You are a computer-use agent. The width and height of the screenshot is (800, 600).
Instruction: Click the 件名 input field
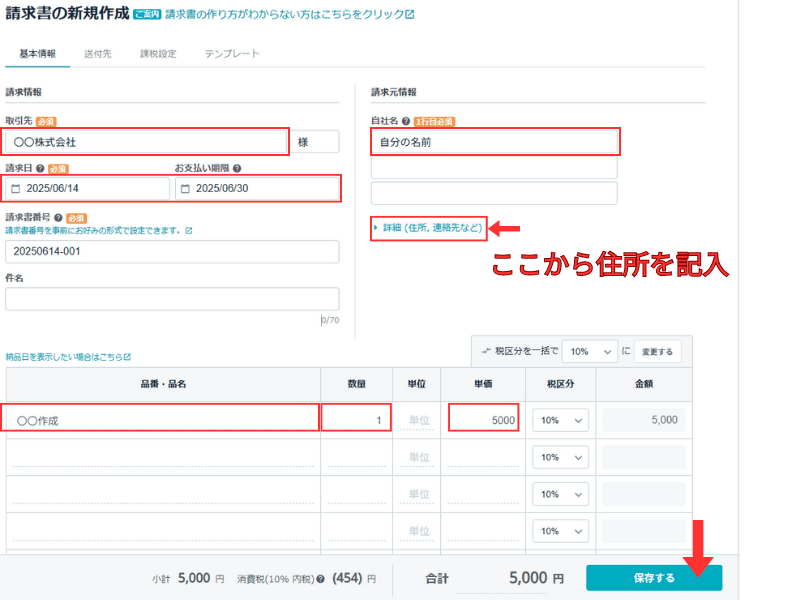pos(172,299)
